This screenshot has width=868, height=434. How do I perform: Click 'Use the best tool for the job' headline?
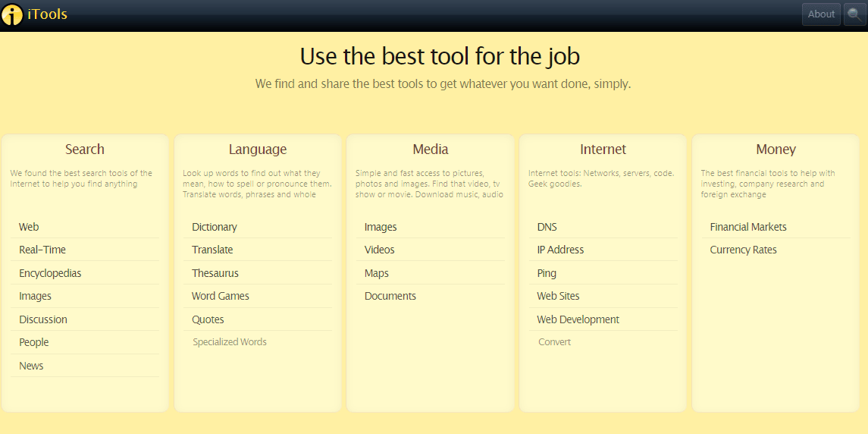coord(440,57)
